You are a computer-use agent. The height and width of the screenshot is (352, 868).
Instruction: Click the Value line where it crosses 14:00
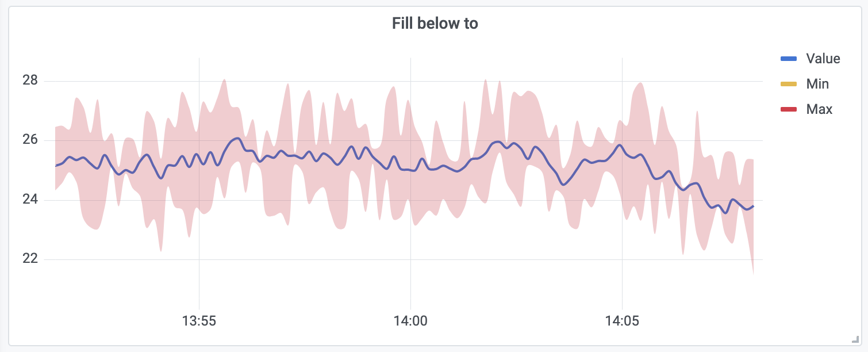(410, 170)
